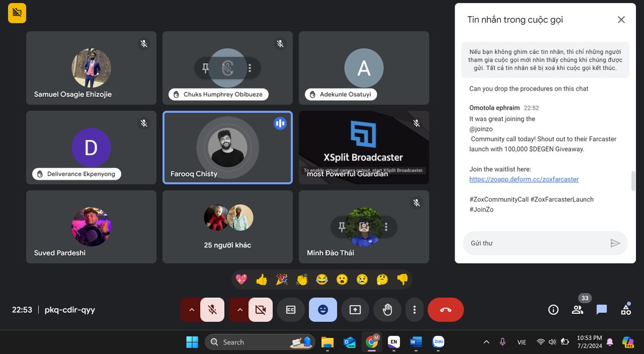Screen dimensions: 644x354
Task: Click Adekunle Osatuyi's raised-hand name label
Action: [341, 95]
